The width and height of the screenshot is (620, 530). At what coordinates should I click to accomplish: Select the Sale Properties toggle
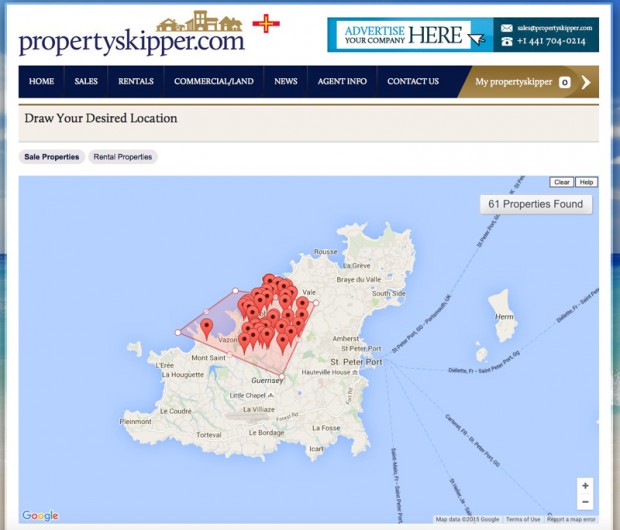(x=52, y=157)
